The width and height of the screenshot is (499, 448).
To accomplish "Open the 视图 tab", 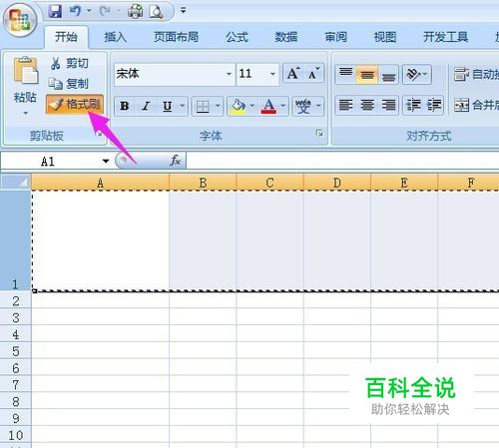I will [x=384, y=37].
